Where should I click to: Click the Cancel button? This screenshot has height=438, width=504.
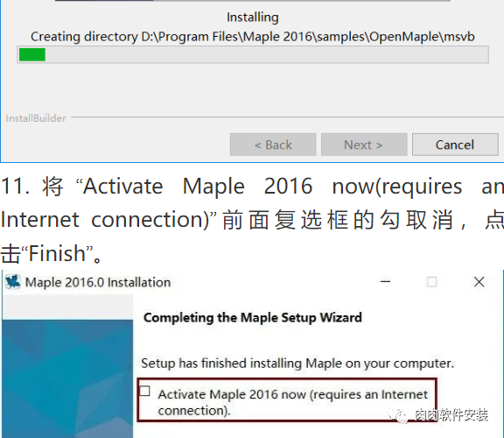coord(455,145)
